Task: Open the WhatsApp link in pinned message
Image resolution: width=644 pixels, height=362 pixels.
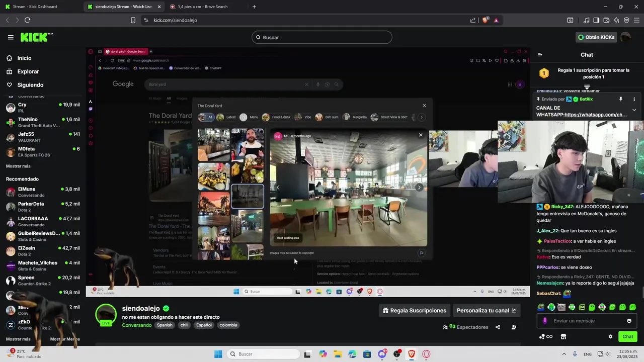Action: pos(596,115)
